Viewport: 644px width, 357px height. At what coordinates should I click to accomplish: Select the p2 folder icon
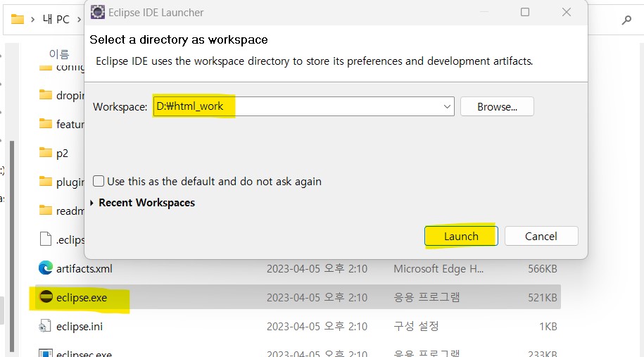tap(46, 152)
